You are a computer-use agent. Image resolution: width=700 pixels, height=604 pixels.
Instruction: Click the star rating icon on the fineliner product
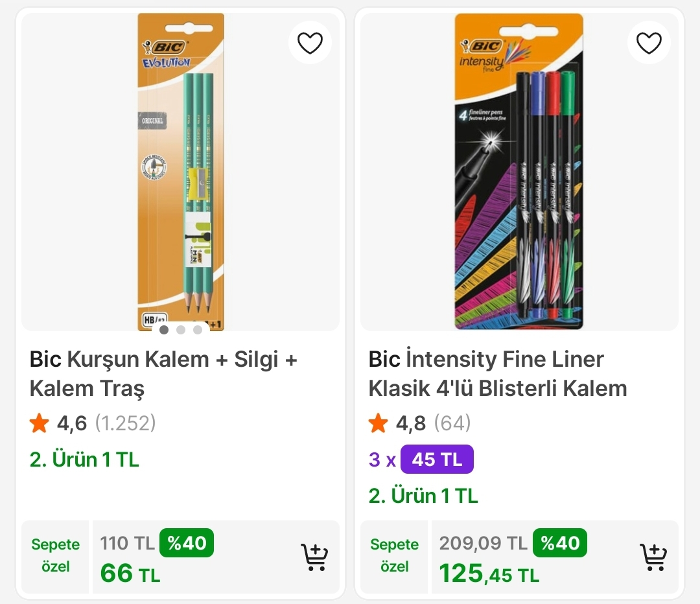coord(378,423)
